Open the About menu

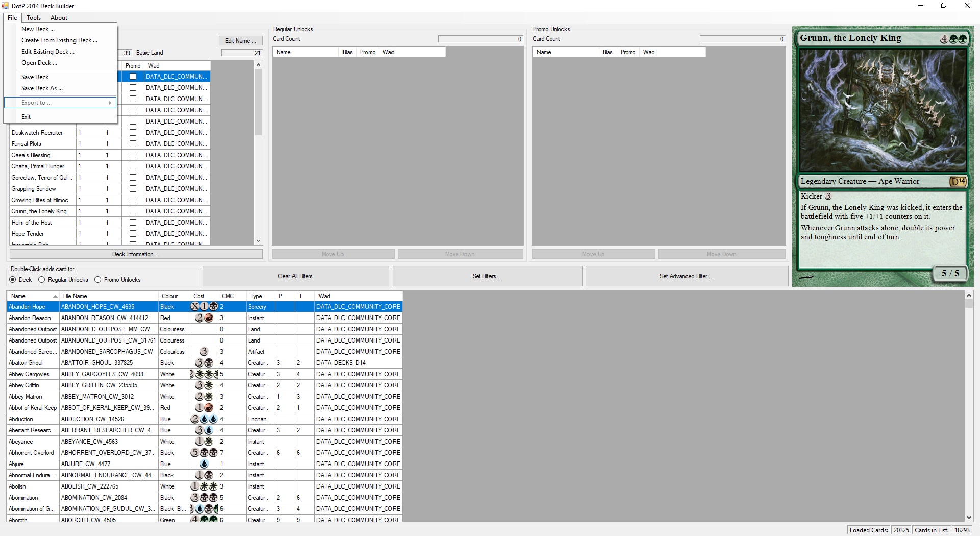point(59,18)
